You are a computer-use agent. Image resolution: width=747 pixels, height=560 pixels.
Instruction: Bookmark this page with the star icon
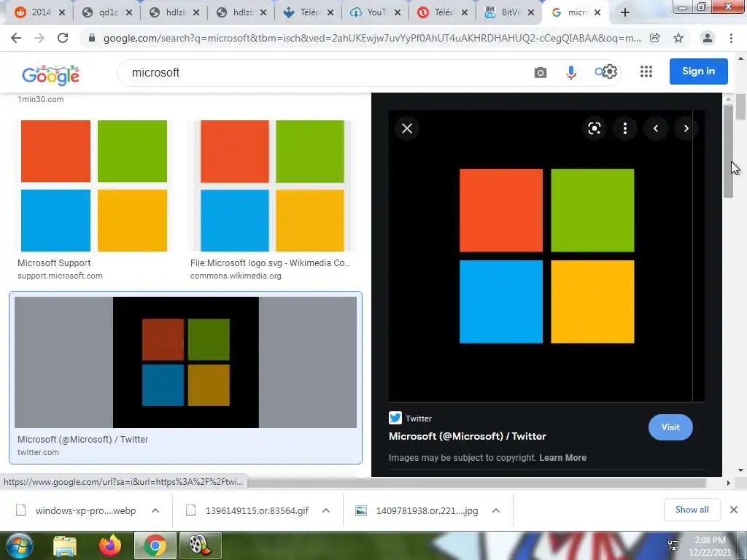pos(678,38)
